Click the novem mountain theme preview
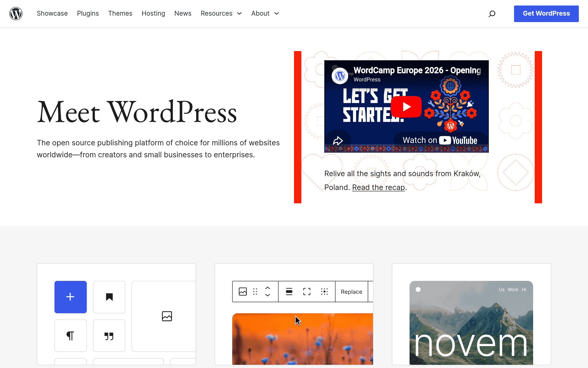588x368 pixels. 471,323
